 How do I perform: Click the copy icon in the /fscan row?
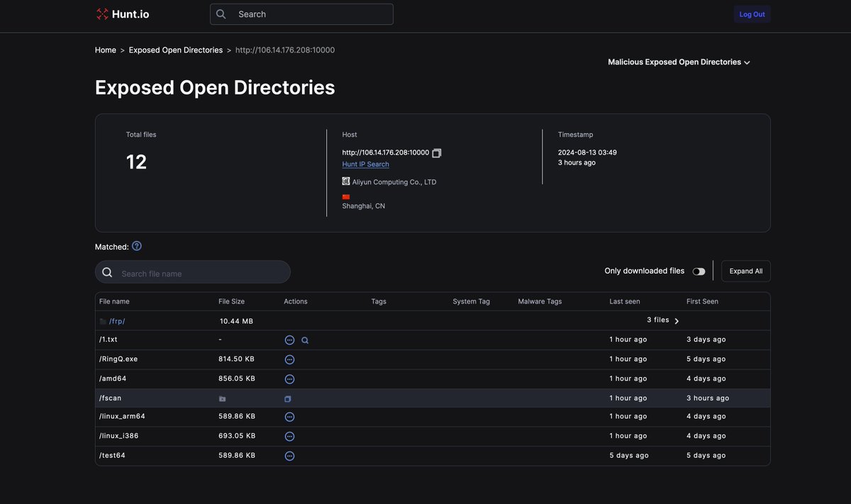288,399
